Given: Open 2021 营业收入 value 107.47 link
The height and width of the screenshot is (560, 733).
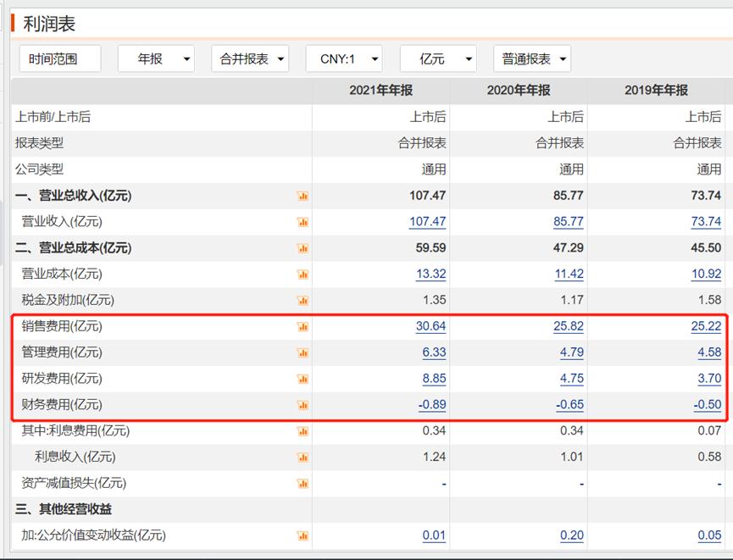Looking at the screenshot, I should [x=427, y=222].
